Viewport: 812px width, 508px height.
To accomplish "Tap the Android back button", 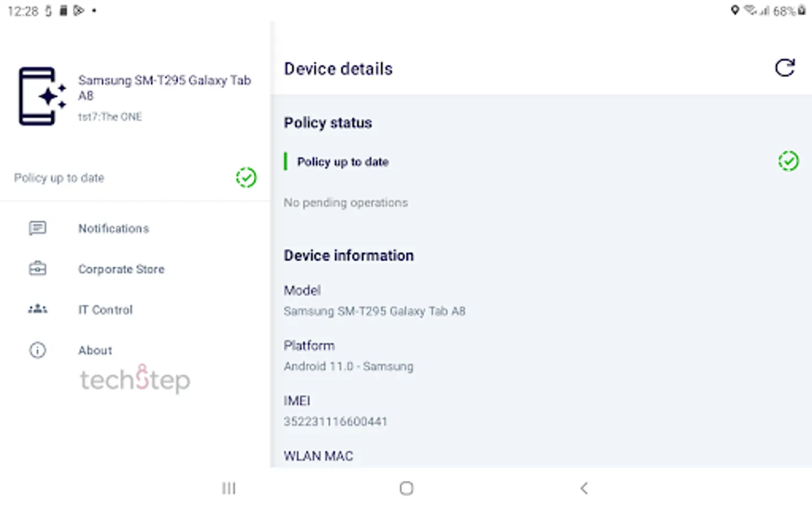I will tap(584, 488).
